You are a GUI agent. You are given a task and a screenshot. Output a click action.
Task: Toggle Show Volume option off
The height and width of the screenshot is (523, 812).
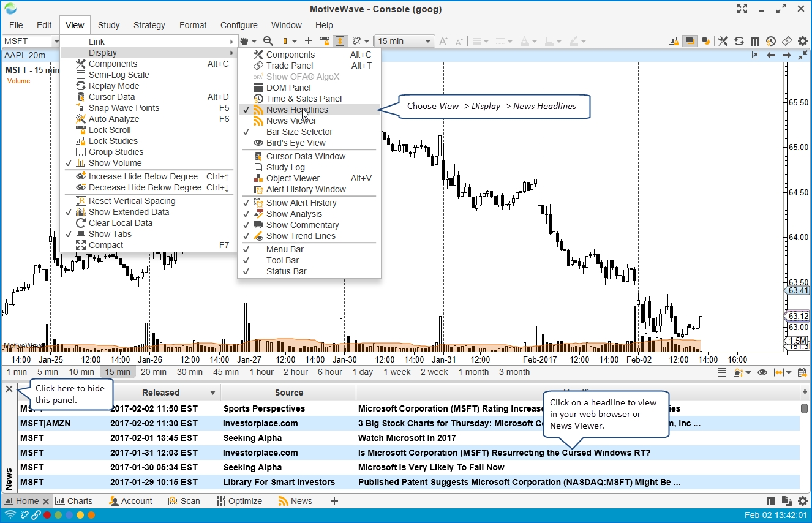pos(115,163)
